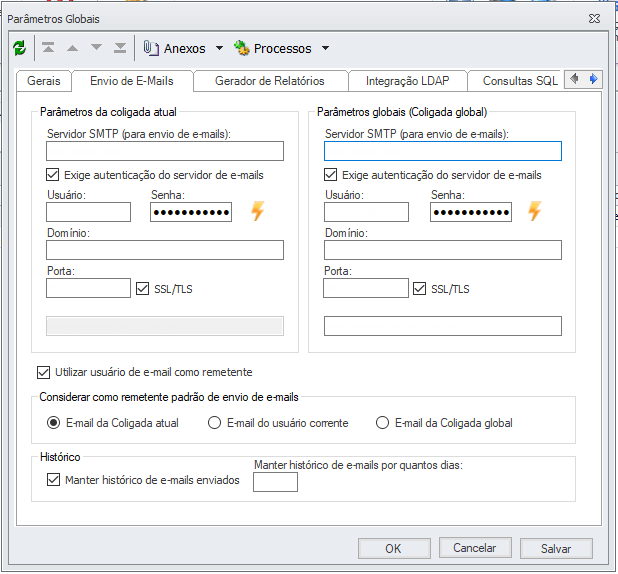Click Senha field in coligada atual
The height and width of the screenshot is (574, 618).
191,212
